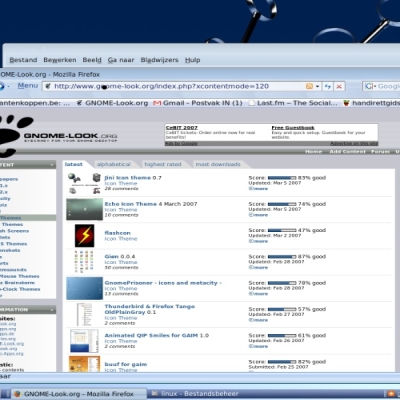The width and height of the screenshot is (400, 400).
Task: Click the reload icon next to address bar
Action: point(328,86)
